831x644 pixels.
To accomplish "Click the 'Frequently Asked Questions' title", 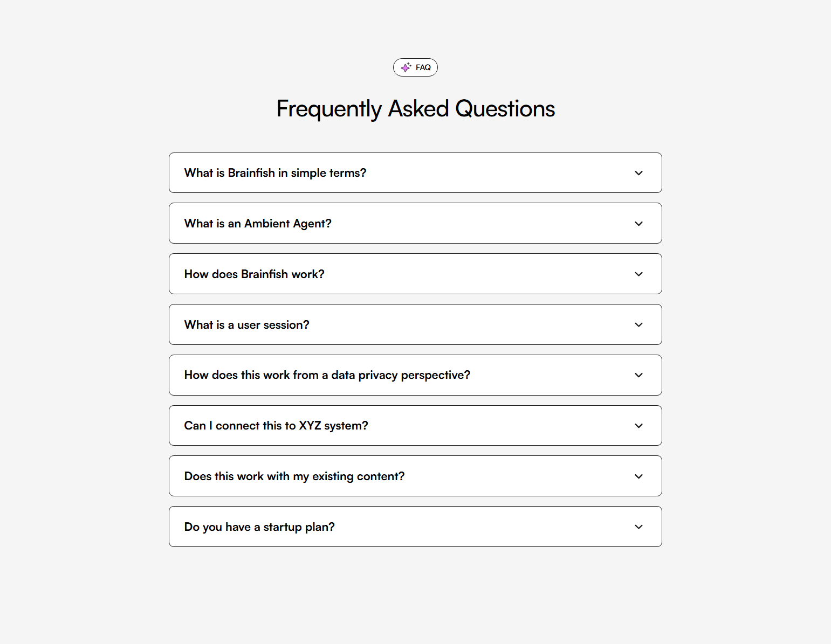I will 415,108.
